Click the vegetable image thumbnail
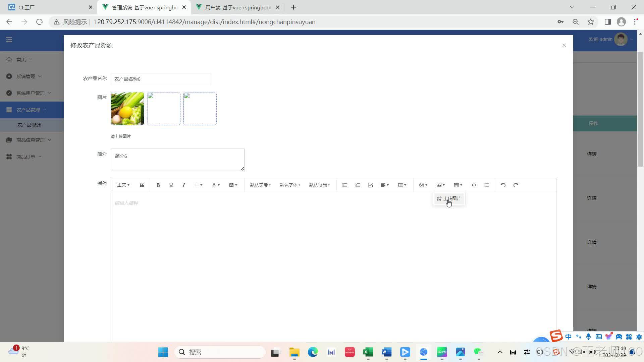 point(127,109)
